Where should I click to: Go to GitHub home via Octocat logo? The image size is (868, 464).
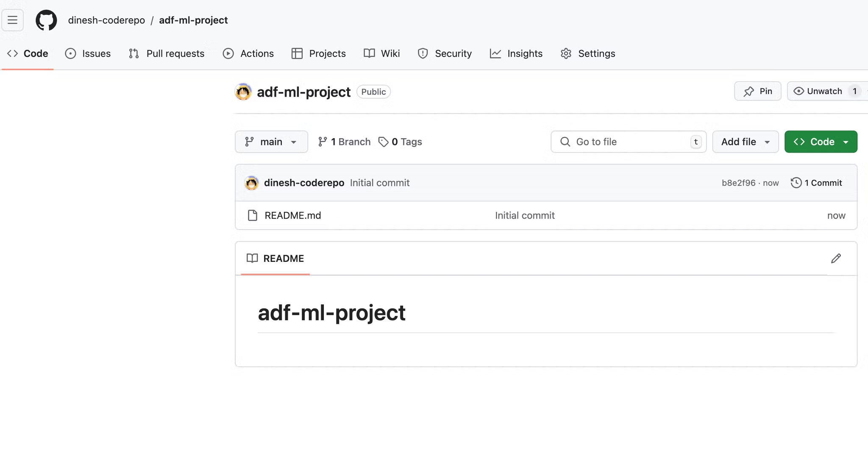click(46, 20)
